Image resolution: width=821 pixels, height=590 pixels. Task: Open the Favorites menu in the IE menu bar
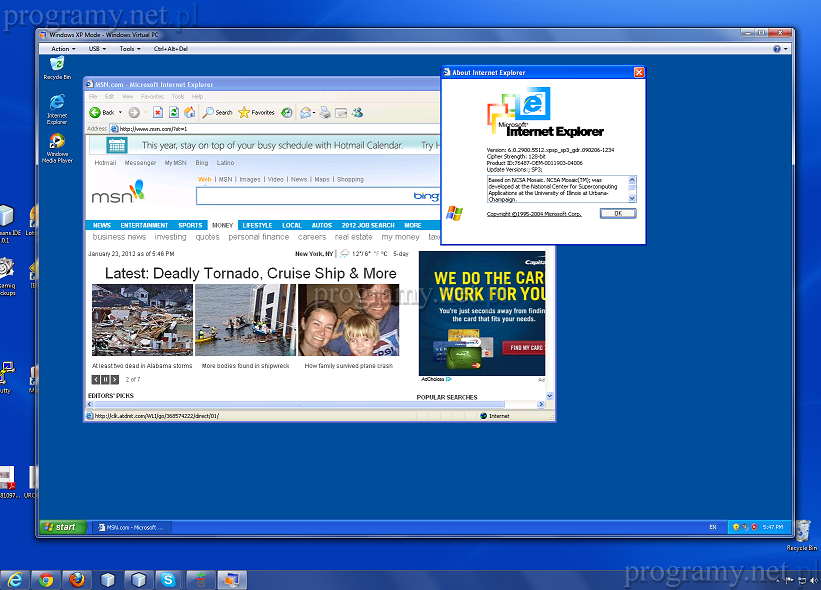click(151, 97)
